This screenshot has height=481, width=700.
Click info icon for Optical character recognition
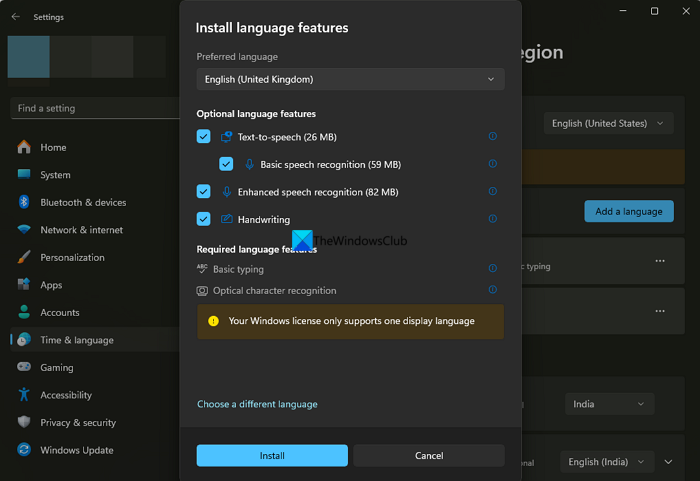tap(492, 290)
